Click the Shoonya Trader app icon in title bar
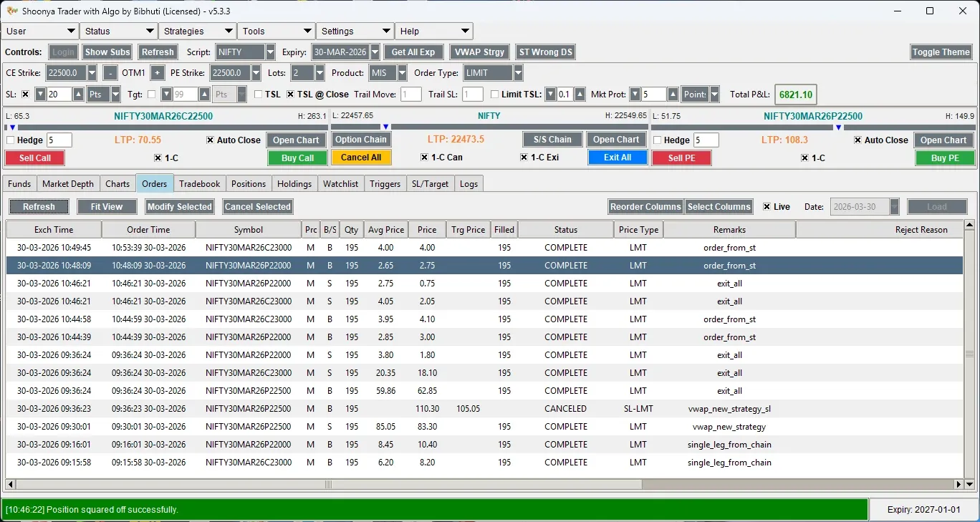This screenshot has width=980, height=522. [x=11, y=11]
